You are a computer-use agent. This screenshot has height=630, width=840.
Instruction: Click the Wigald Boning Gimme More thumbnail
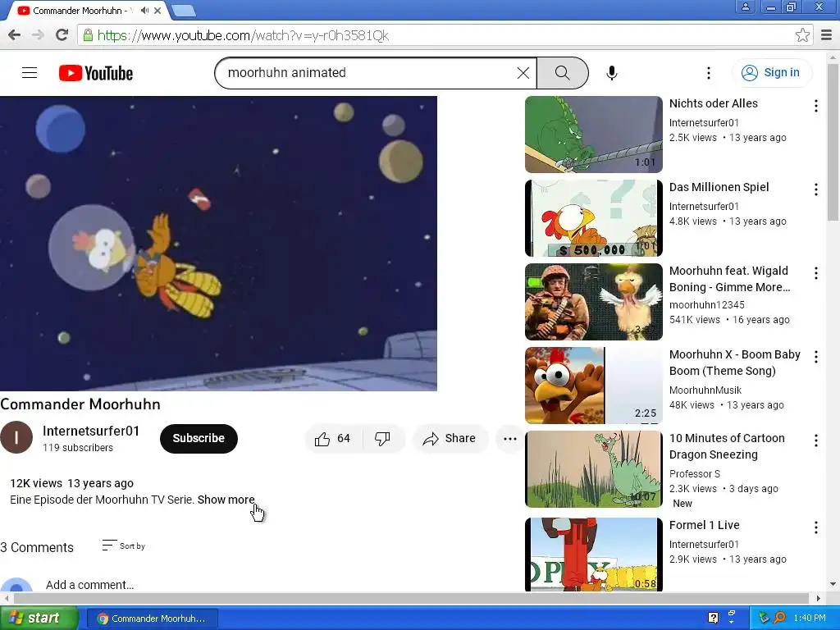click(x=594, y=302)
